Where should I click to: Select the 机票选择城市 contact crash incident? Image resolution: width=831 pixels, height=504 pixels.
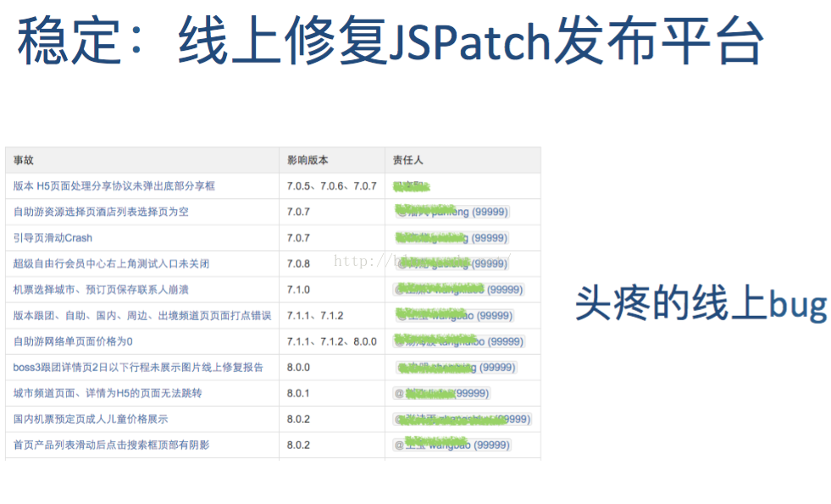click(101, 290)
